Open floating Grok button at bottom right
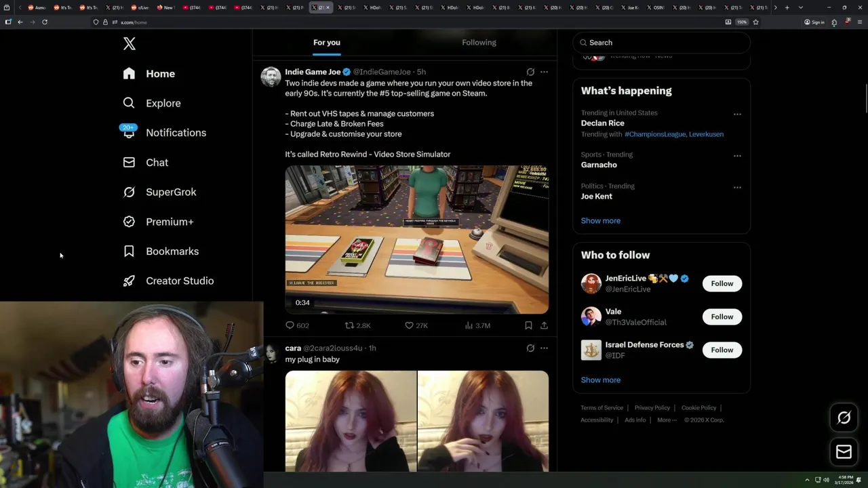The image size is (868, 488). (844, 418)
